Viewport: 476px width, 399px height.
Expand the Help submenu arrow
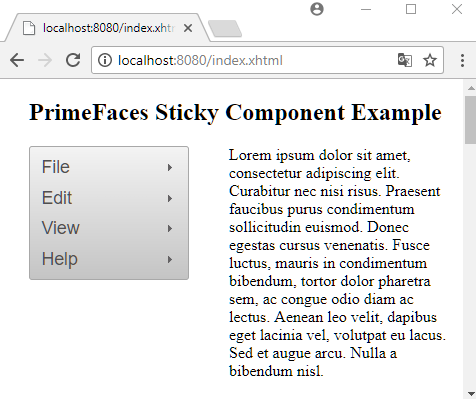click(170, 259)
